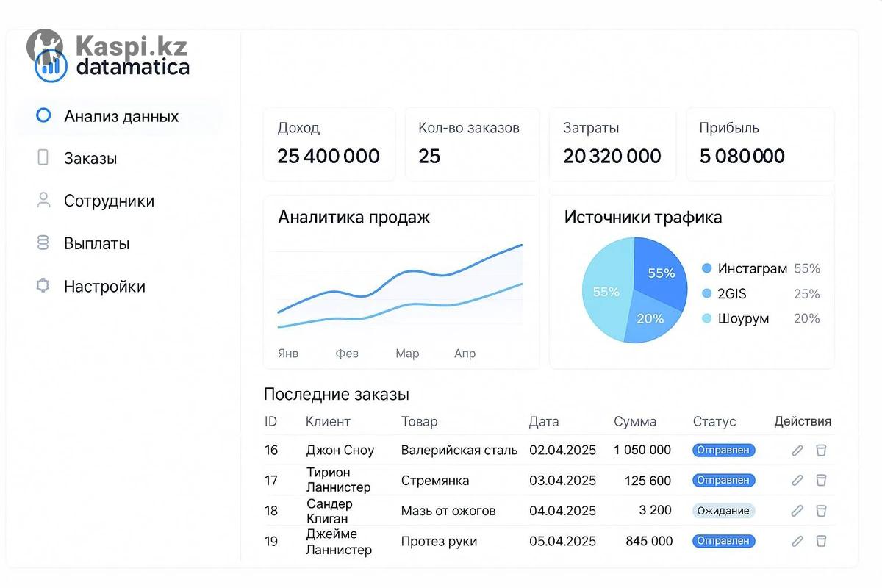
Task: Edit order 16 Джон Сноу pencil icon
Action: [797, 451]
